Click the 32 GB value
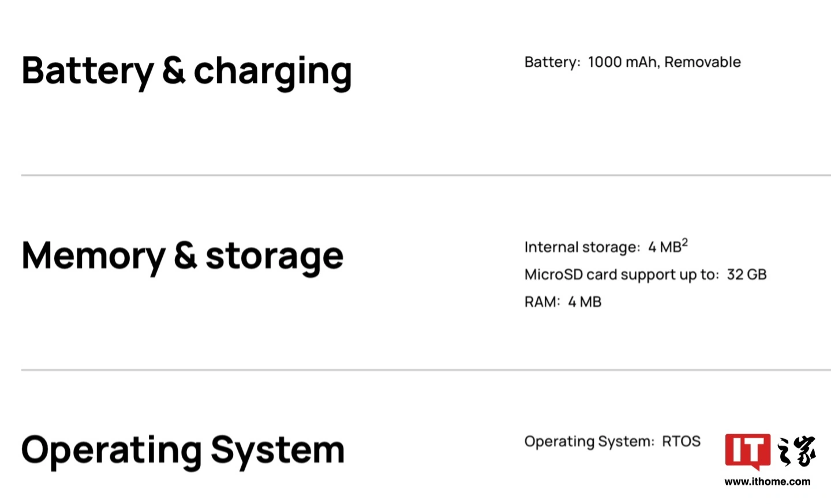831x504 pixels. (746, 274)
